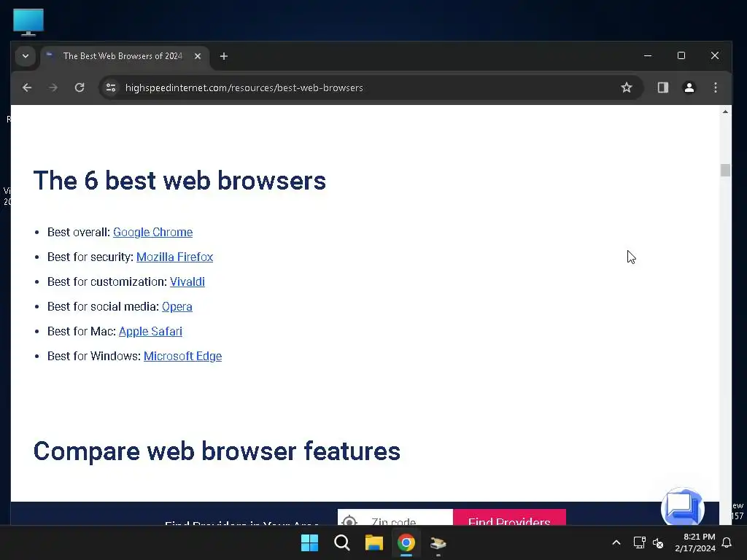
Task: Click the page scrollbar thumb
Action: pyautogui.click(x=725, y=170)
